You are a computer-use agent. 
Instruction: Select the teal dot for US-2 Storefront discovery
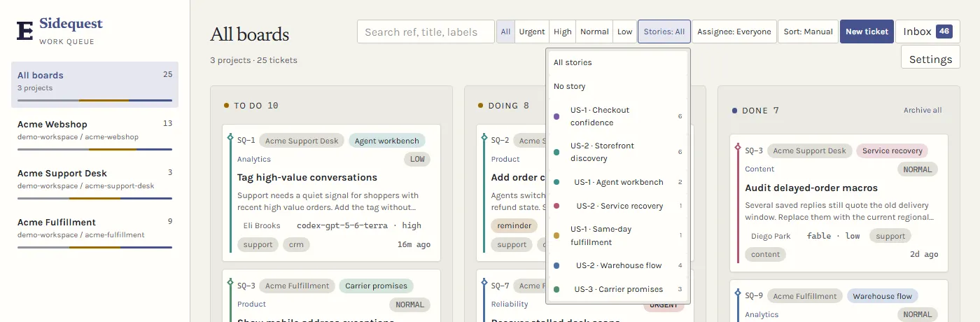pyautogui.click(x=556, y=152)
